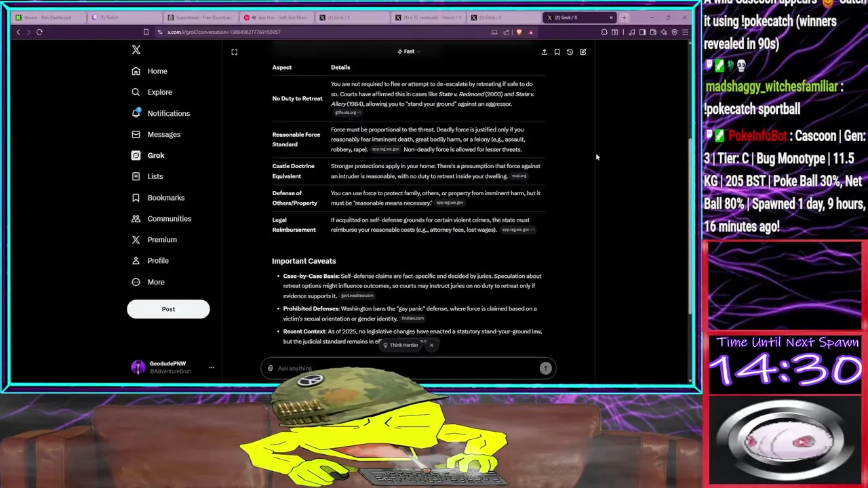The height and width of the screenshot is (488, 868).
Task: Open Premium in the sidebar
Action: coord(154,239)
